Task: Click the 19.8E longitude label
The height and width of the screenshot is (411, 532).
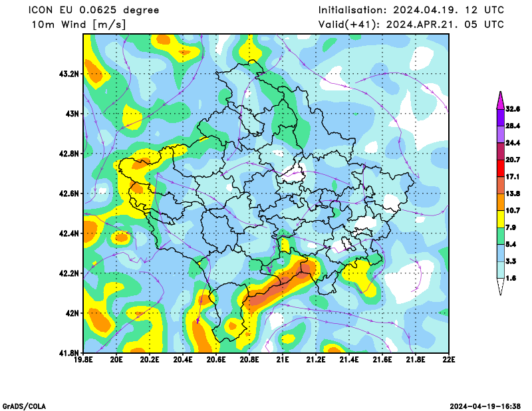Action: (x=84, y=360)
